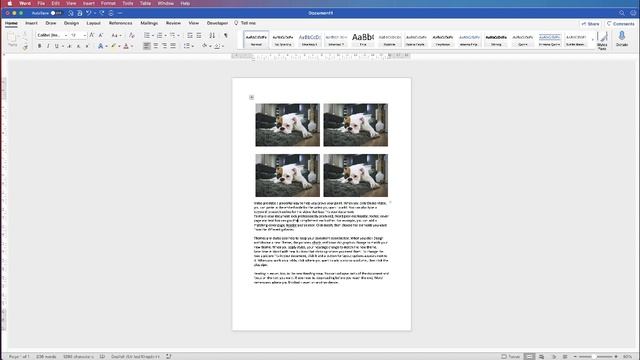Apply the large AaBb Title style
Viewport: 640px width, 360px height.
point(362,40)
